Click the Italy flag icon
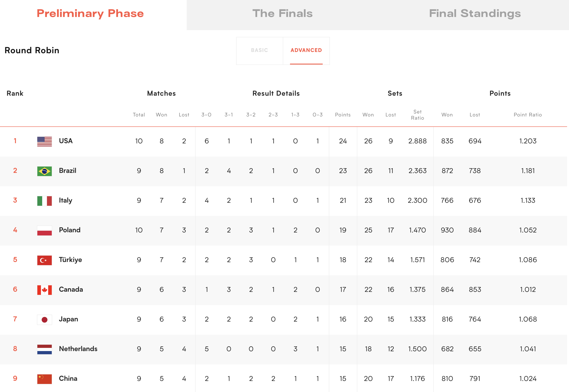569x392 pixels. [x=45, y=201]
